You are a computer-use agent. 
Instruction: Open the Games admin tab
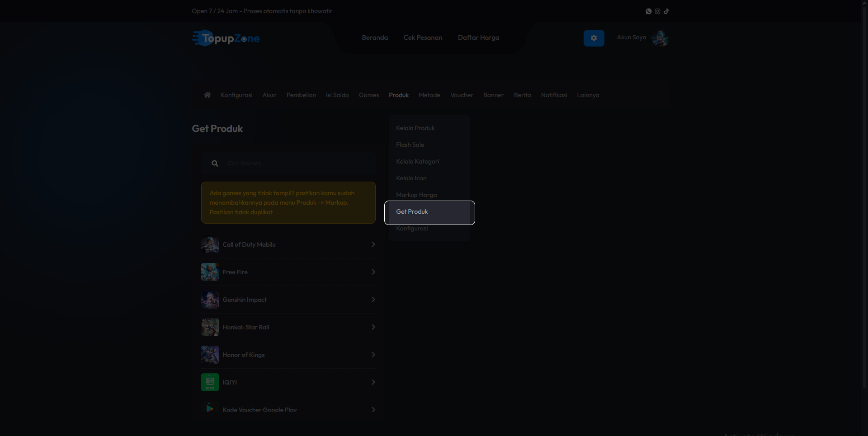[369, 95]
